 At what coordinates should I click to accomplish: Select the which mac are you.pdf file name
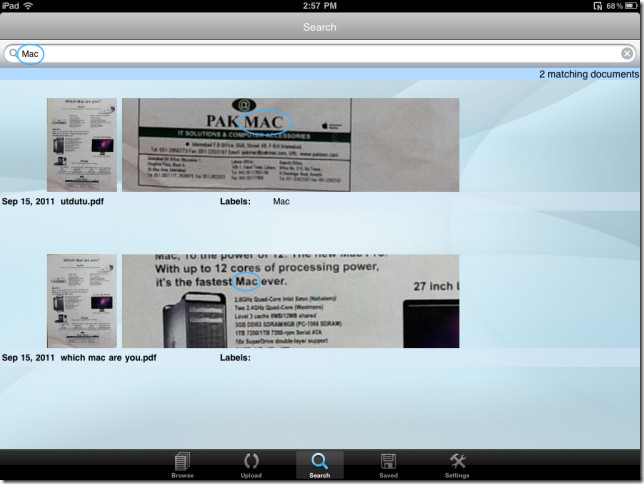pyautogui.click(x=108, y=357)
